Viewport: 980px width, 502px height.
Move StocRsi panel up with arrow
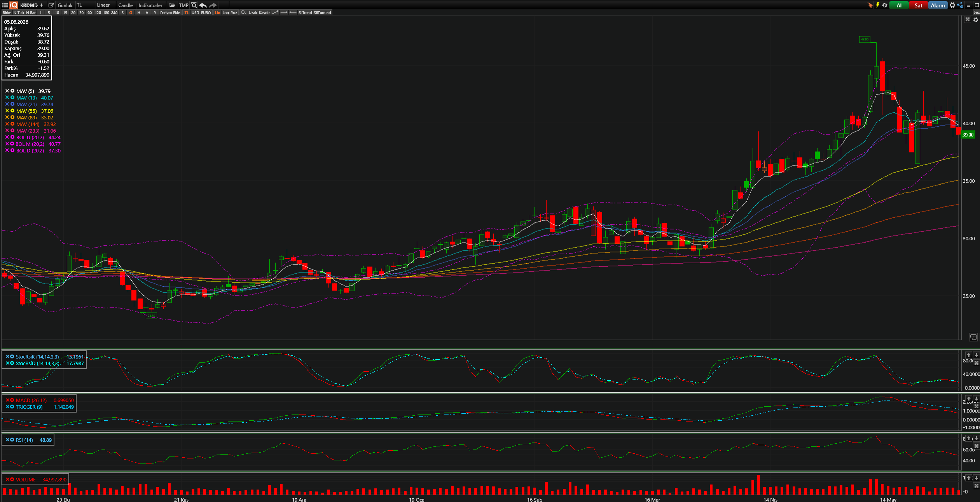pos(969,355)
